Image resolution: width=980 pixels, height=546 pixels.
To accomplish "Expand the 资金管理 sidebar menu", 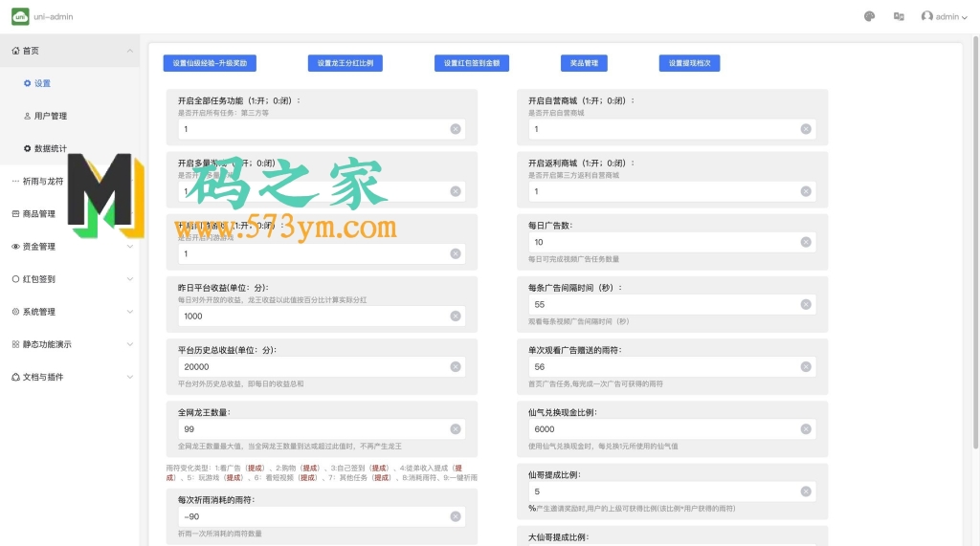I will pyautogui.click(x=69, y=246).
